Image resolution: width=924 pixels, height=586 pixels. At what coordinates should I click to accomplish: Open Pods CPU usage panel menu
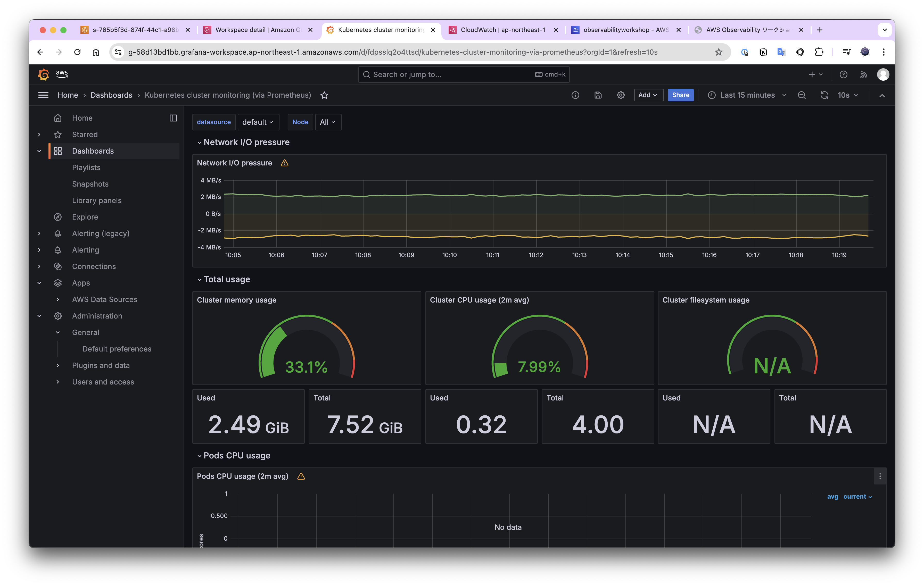tap(880, 476)
